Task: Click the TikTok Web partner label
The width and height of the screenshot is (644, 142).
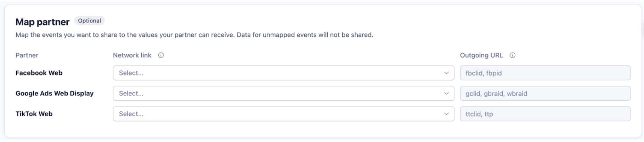Action: pyautogui.click(x=34, y=114)
